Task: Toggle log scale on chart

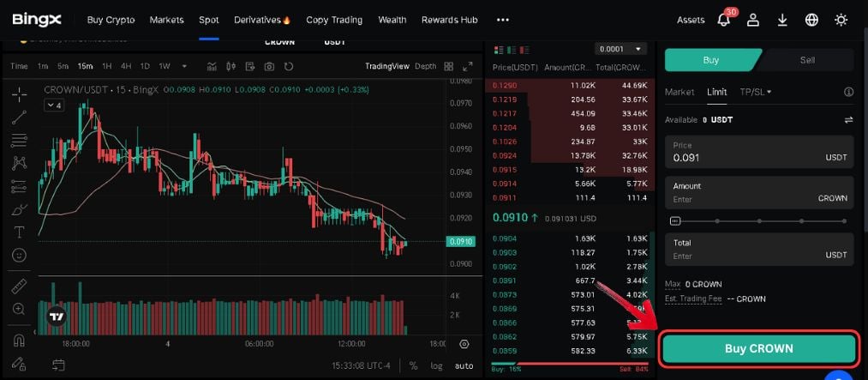Action: tap(437, 365)
